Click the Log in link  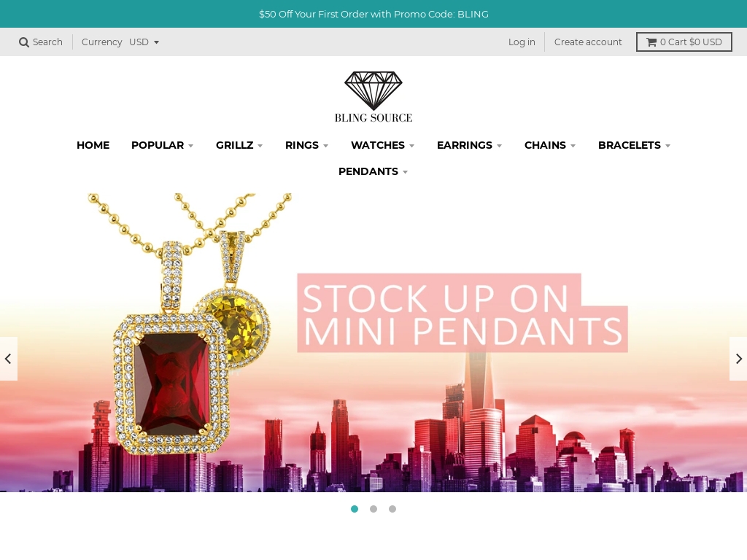[x=522, y=42]
